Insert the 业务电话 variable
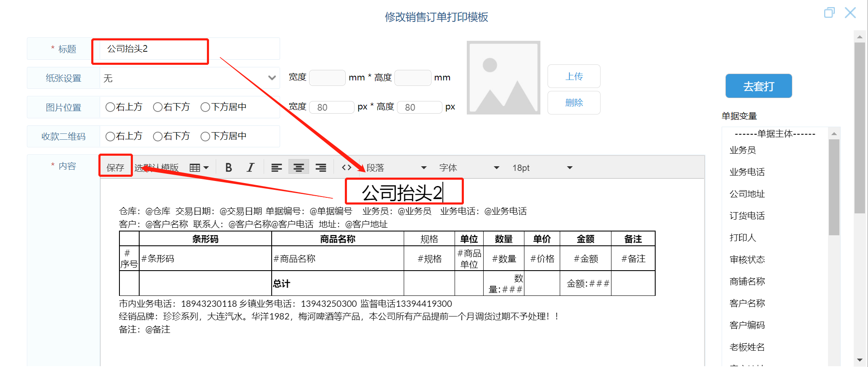 point(747,172)
